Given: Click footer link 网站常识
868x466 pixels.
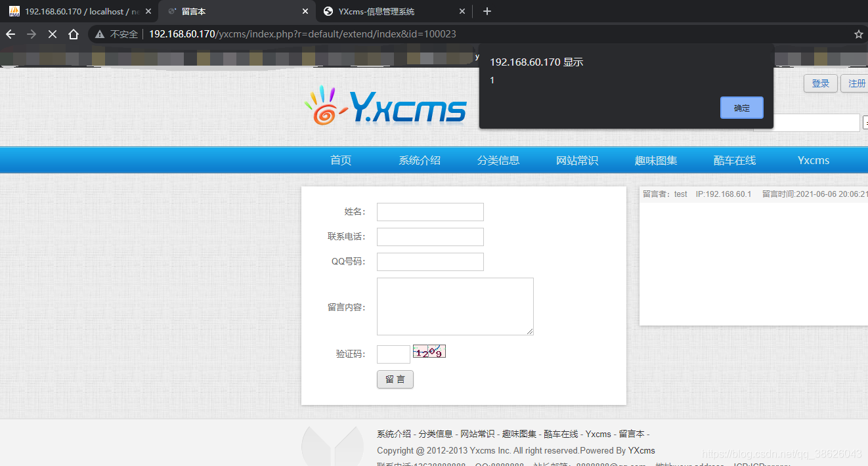Looking at the screenshot, I should point(477,434).
